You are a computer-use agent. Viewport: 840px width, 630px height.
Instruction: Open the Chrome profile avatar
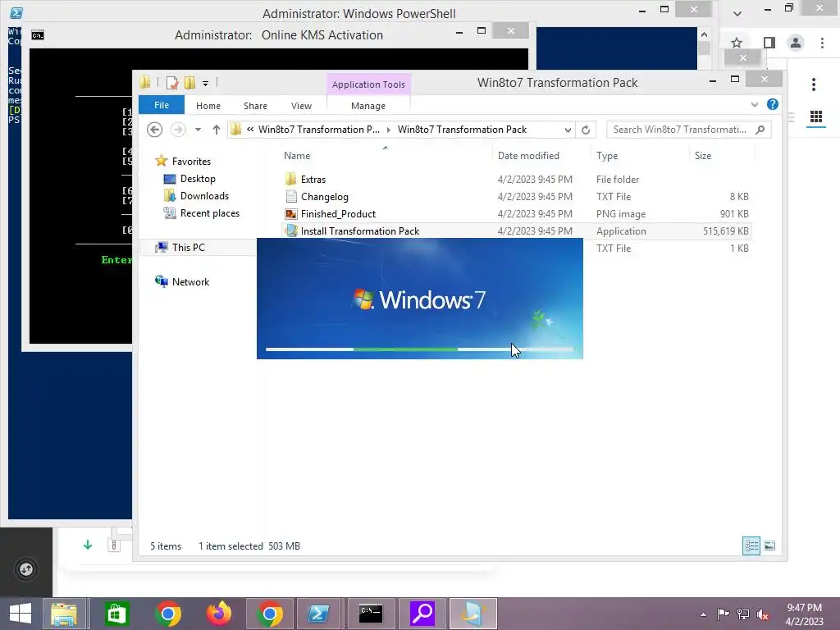[796, 43]
